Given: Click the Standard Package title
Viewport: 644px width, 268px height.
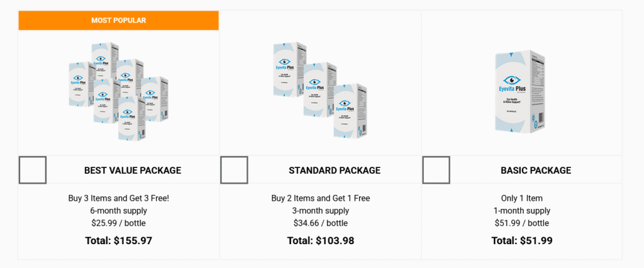Looking at the screenshot, I should [335, 170].
